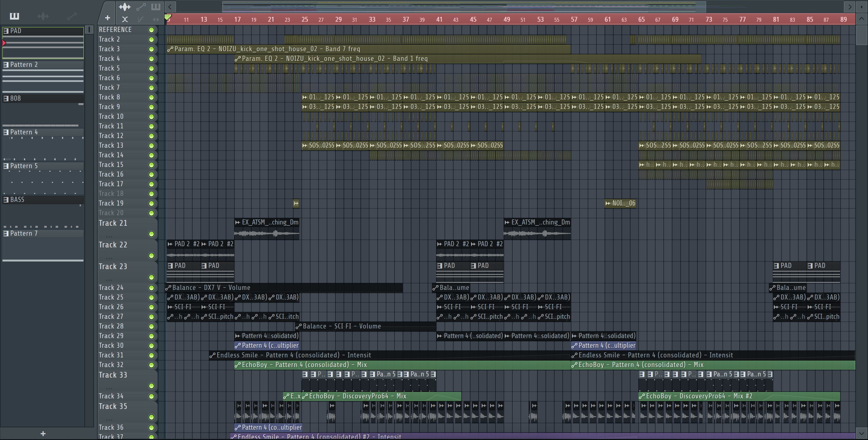Viewport: 868px width, 440px height.
Task: Show pattern clips in picker panel
Action: 14,16
